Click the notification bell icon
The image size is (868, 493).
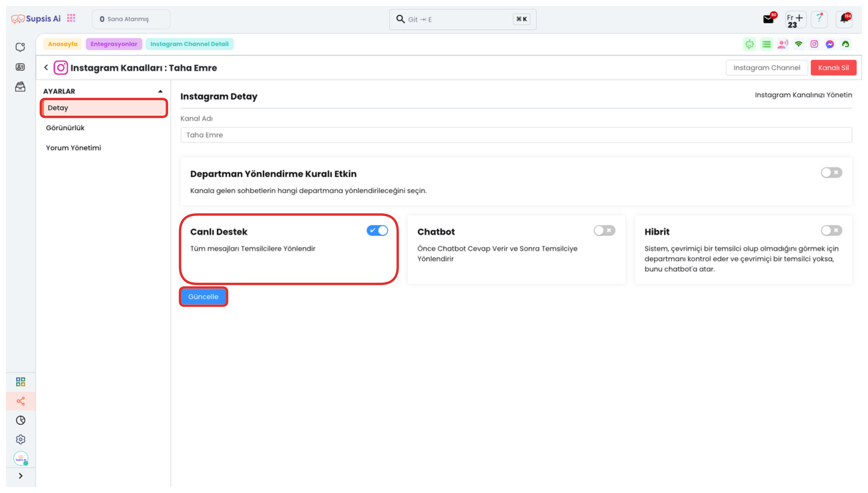[844, 19]
